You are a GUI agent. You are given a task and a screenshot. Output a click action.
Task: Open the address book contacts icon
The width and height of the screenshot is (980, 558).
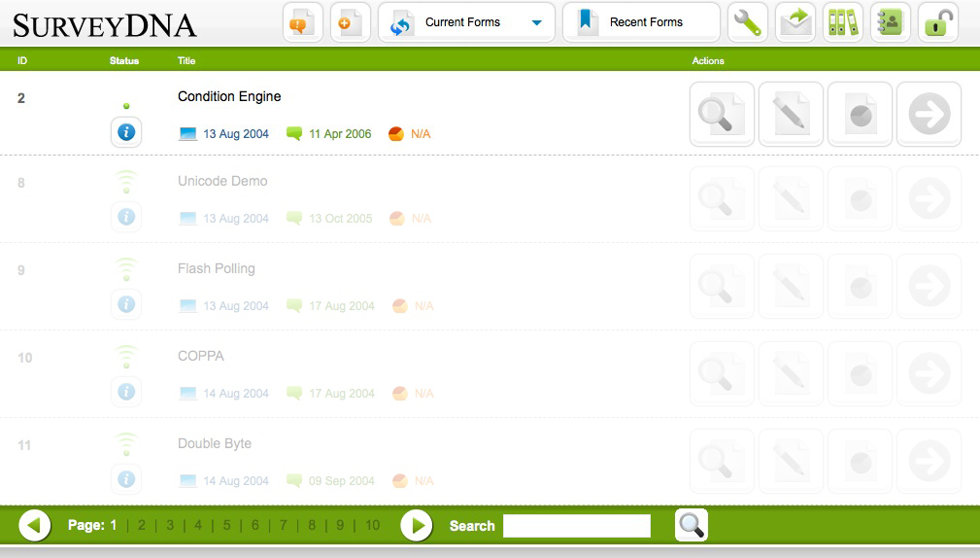click(890, 22)
